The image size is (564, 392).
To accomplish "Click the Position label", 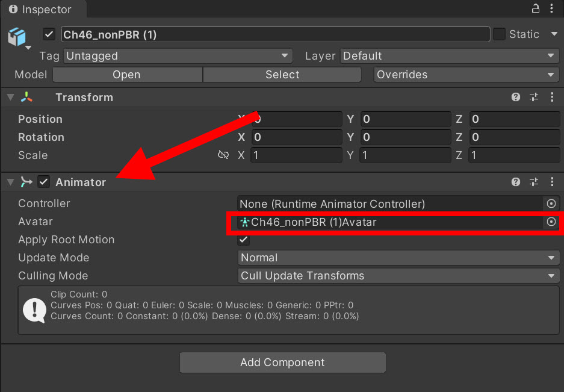I will pos(40,119).
